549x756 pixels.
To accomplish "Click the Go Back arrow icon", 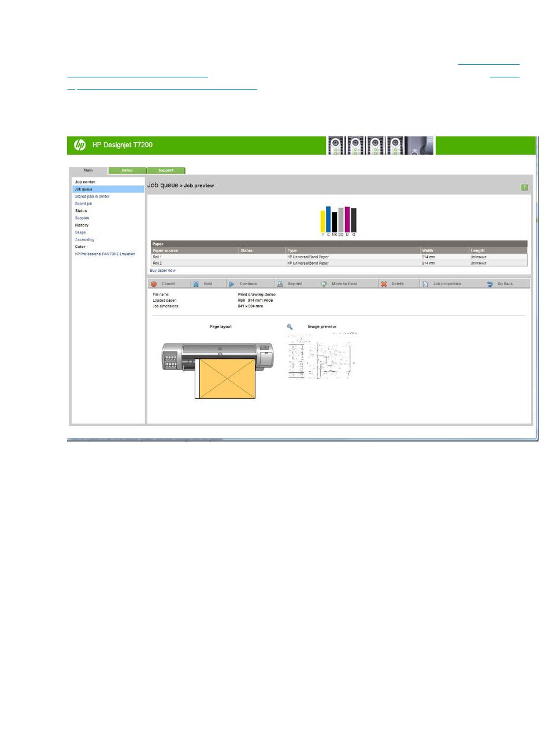I will pos(489,284).
